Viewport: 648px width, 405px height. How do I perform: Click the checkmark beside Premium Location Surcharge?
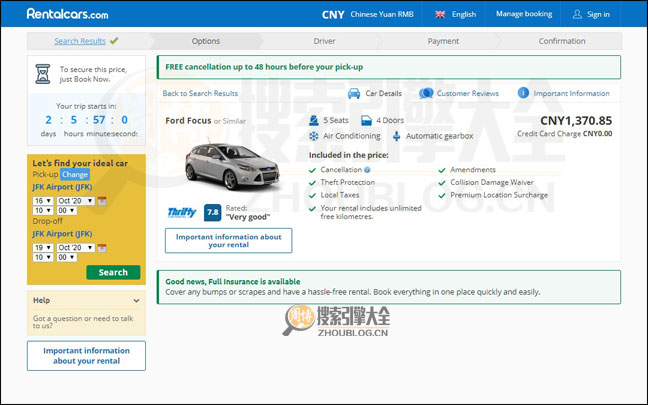(442, 195)
